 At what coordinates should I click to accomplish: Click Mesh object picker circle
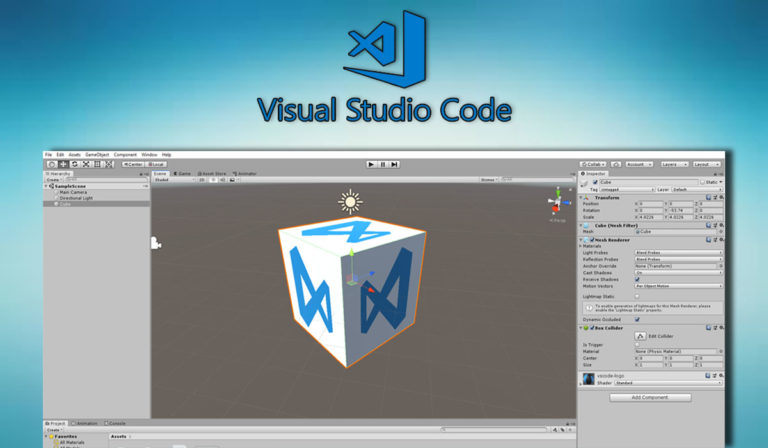tap(721, 232)
